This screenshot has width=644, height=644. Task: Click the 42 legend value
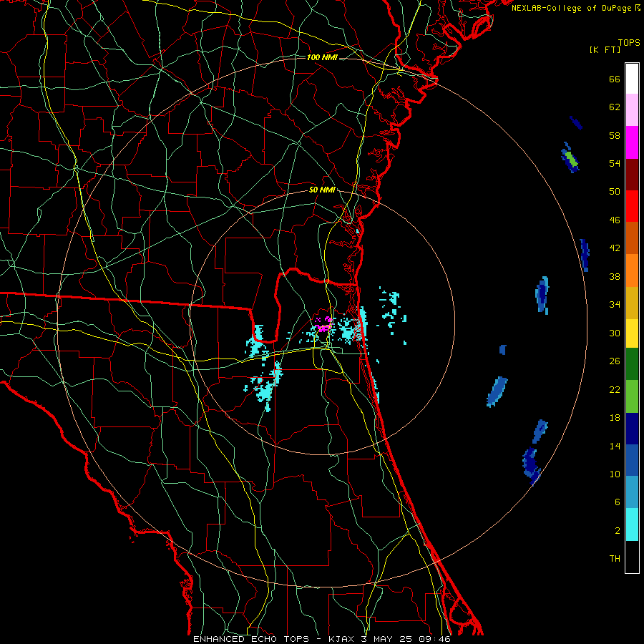tap(615, 248)
